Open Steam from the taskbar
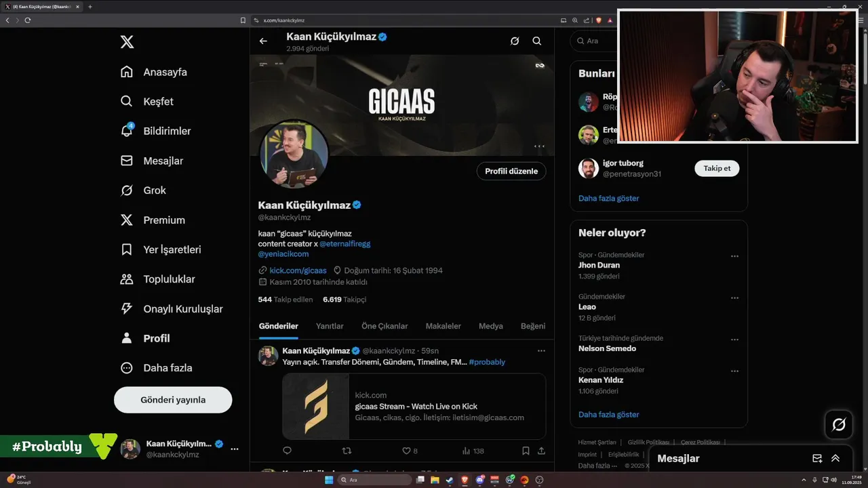The image size is (868, 488). [450, 480]
